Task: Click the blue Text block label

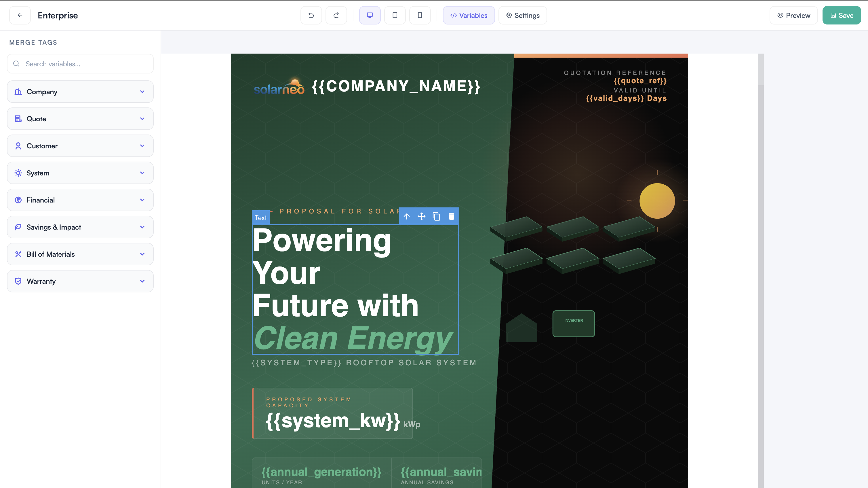Action: coord(260,217)
